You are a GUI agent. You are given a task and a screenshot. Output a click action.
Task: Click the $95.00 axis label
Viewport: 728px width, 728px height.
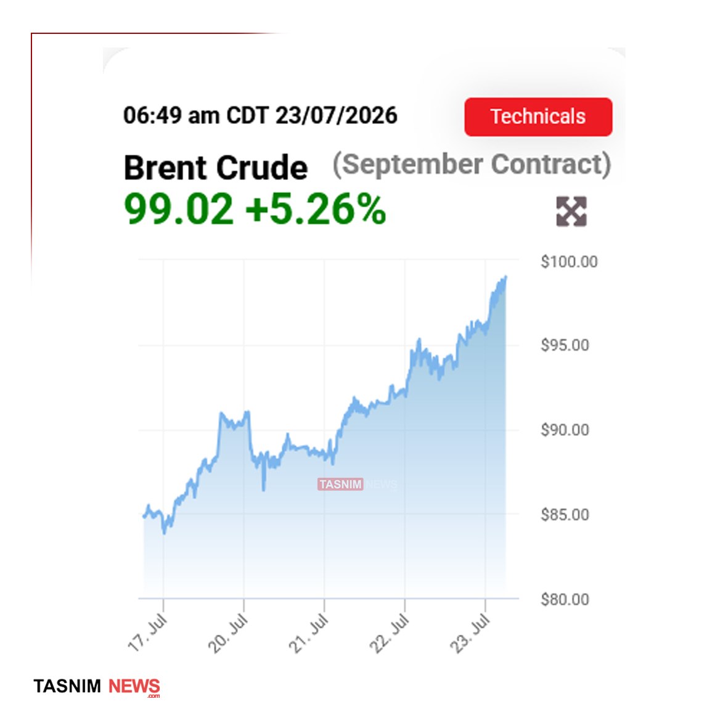pos(565,345)
